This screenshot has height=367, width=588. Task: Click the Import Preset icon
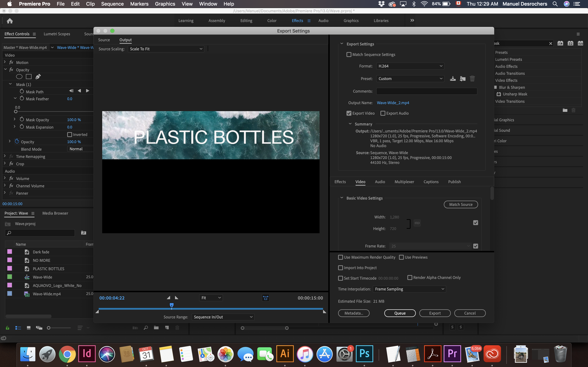(463, 79)
